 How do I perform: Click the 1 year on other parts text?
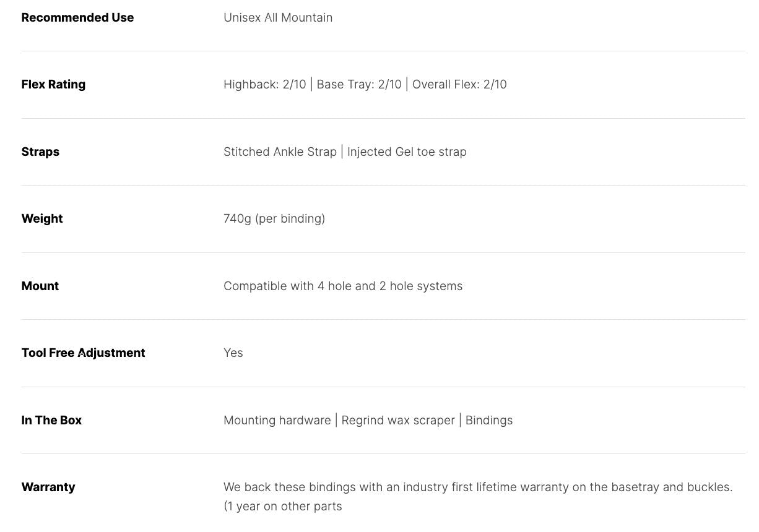283,506
